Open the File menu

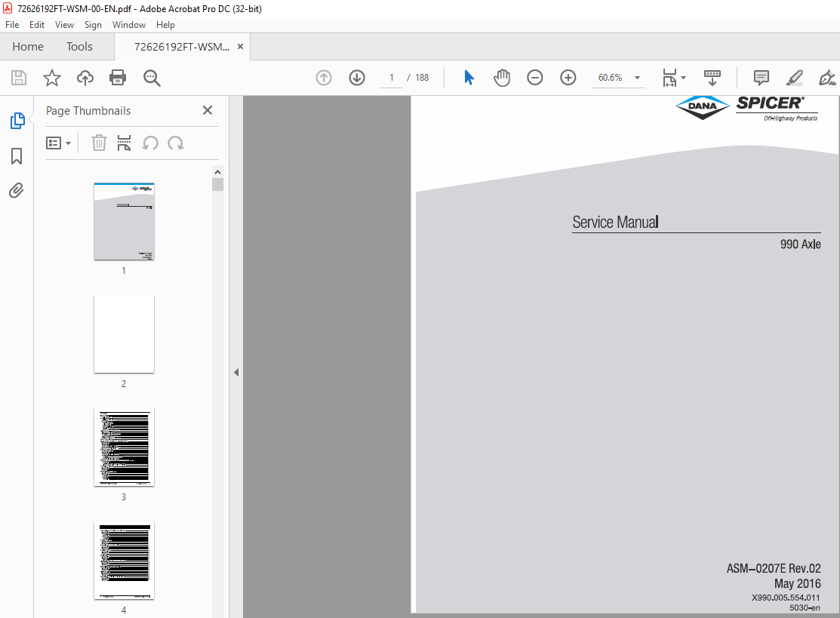click(x=12, y=25)
